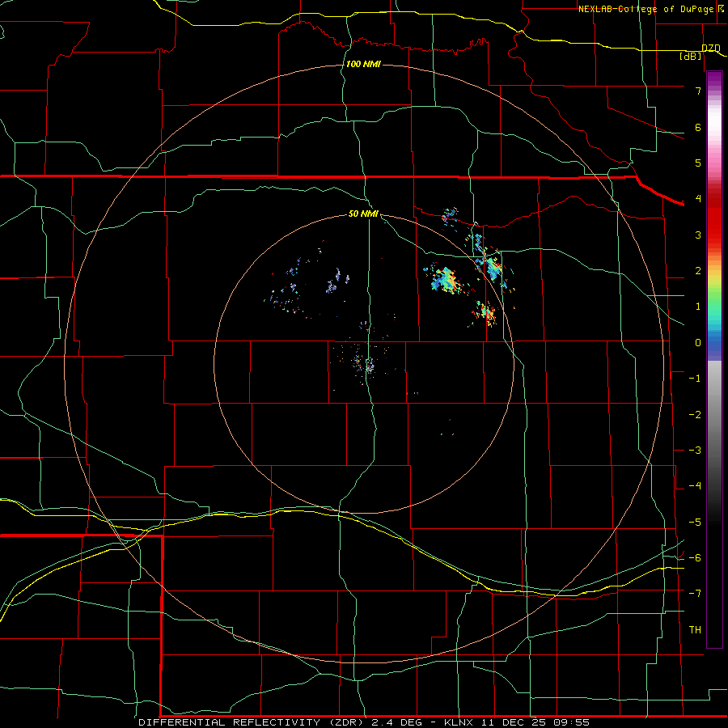Click the 5 value on the dB scale
Viewport: 728px width, 728px height.
click(698, 163)
